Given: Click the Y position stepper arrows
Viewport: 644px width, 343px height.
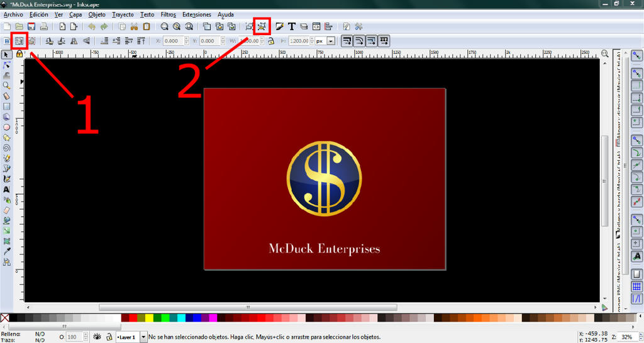Looking at the screenshot, I should point(223,41).
